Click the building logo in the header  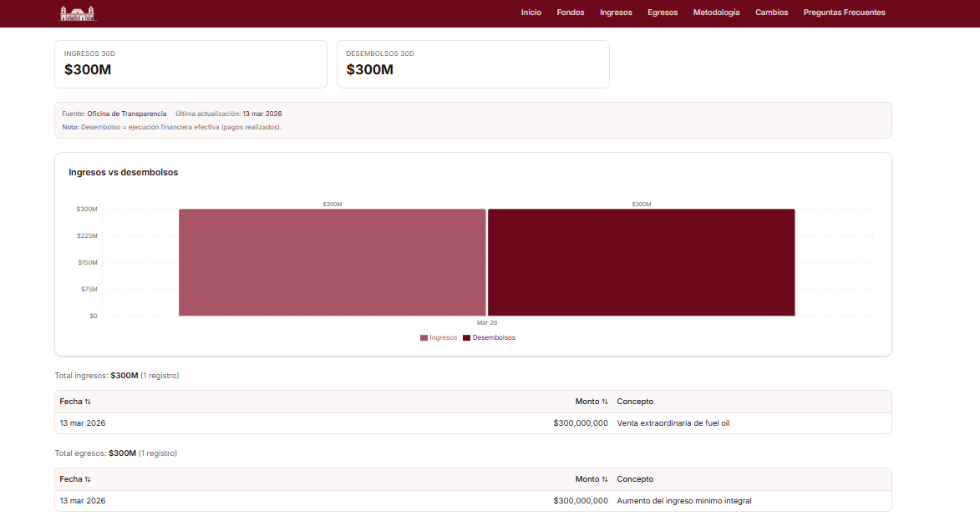click(x=77, y=13)
